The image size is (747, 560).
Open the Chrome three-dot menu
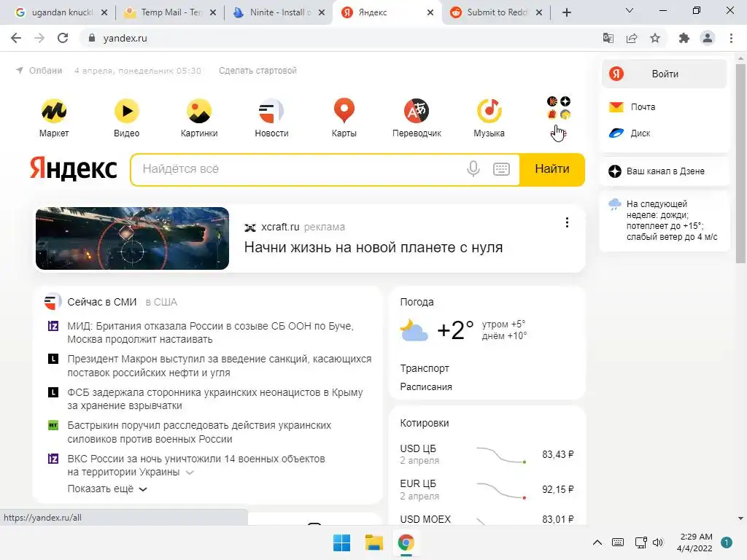[731, 38]
